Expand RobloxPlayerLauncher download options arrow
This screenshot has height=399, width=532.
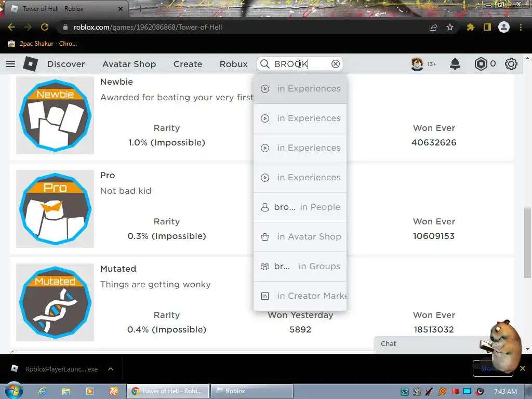[111, 369]
